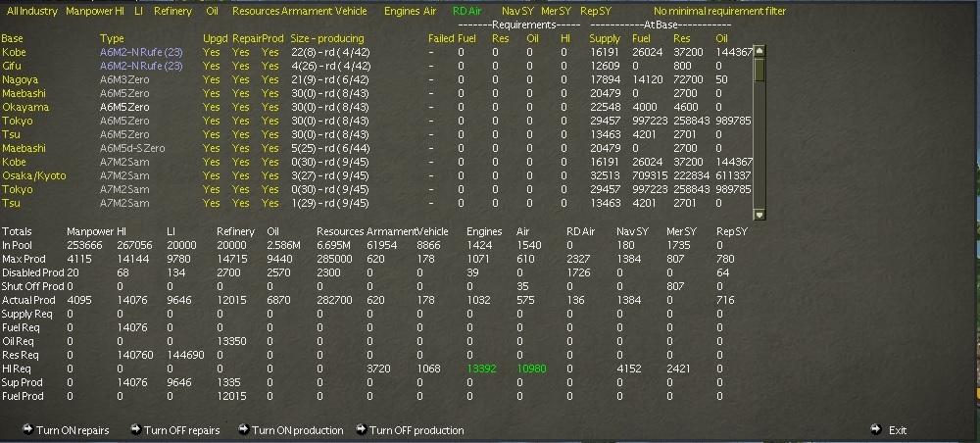This screenshot has height=443, width=980.
Task: Click the green HI Req value 13392
Action: (482, 369)
